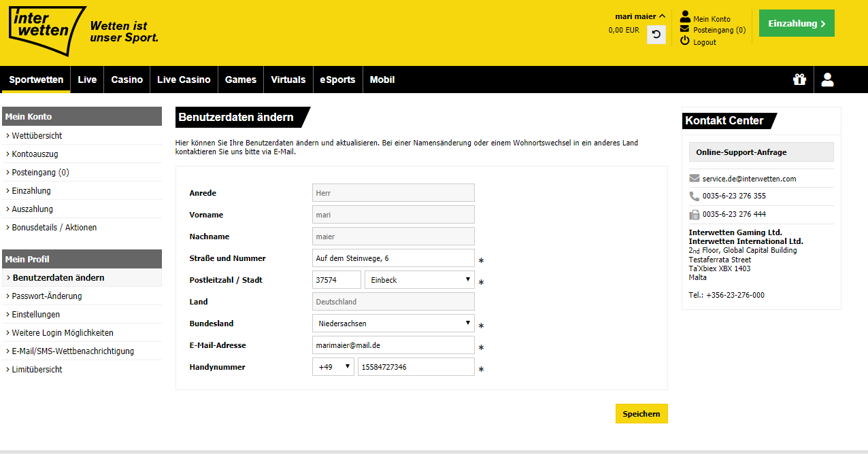868x454 pixels.
Task: Open the Mein Konto link in header
Action: coord(712,19)
